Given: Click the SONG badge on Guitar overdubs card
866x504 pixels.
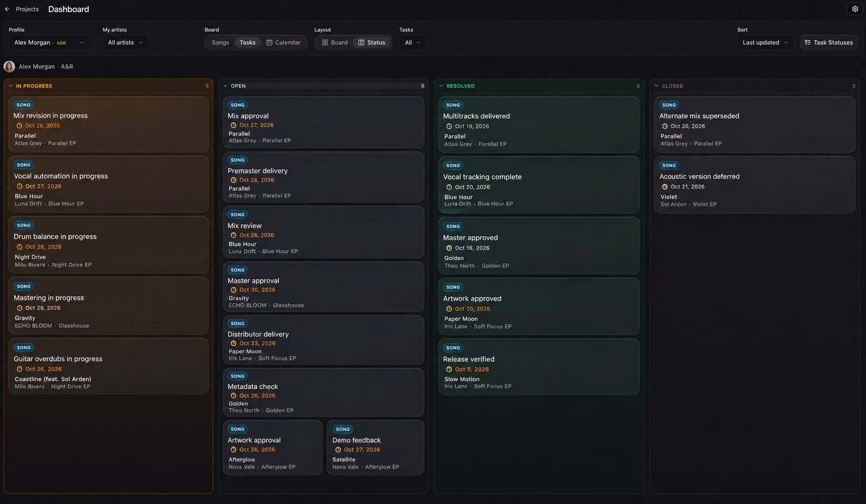Looking at the screenshot, I should 24,348.
